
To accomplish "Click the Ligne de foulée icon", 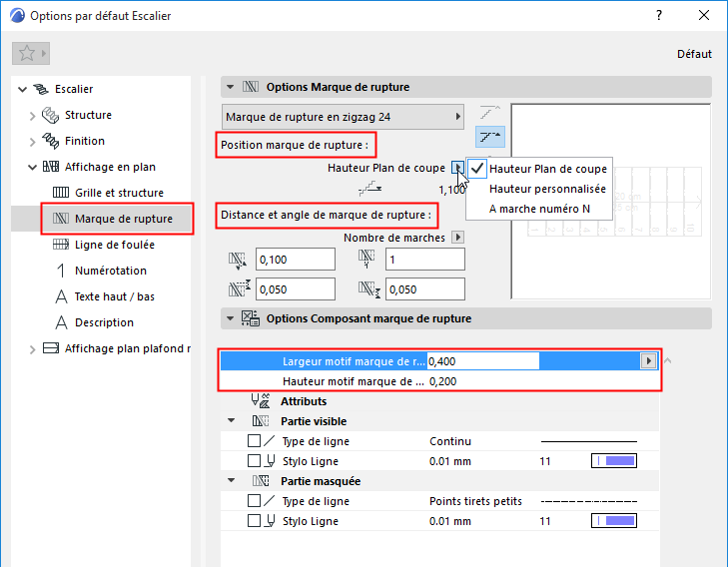I will click(61, 245).
